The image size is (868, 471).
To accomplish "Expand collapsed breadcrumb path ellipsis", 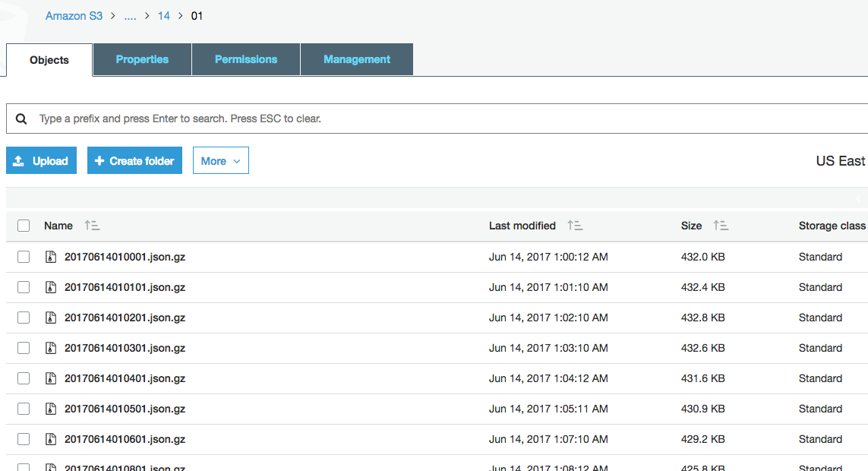I will coord(130,16).
